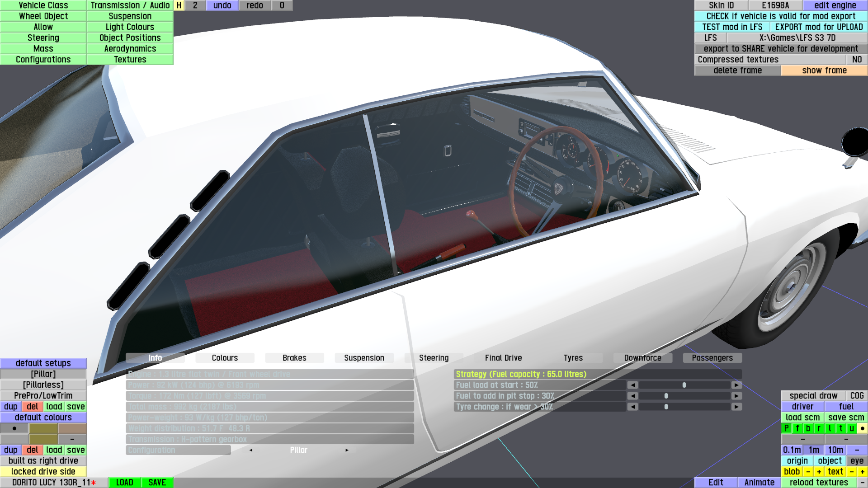The height and width of the screenshot is (488, 868).
Task: Open the Brakes tab
Action: tap(294, 358)
